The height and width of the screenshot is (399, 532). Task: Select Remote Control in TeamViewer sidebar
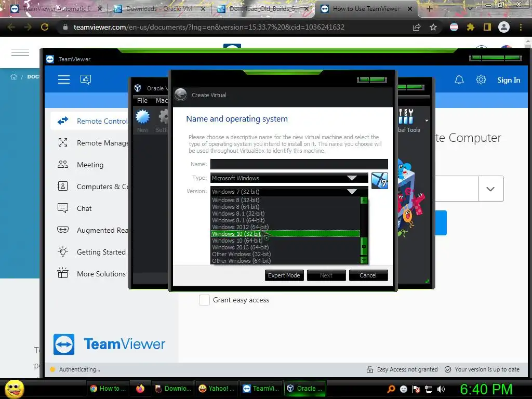(x=90, y=121)
